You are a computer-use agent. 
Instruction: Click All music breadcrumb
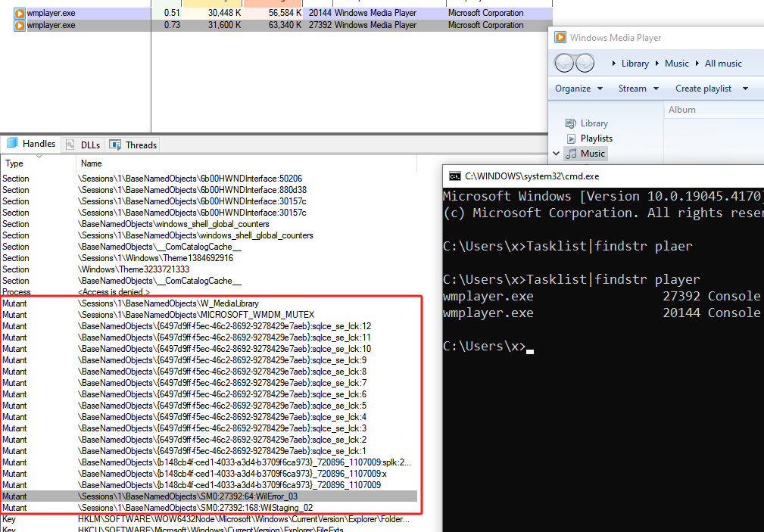[723, 64]
